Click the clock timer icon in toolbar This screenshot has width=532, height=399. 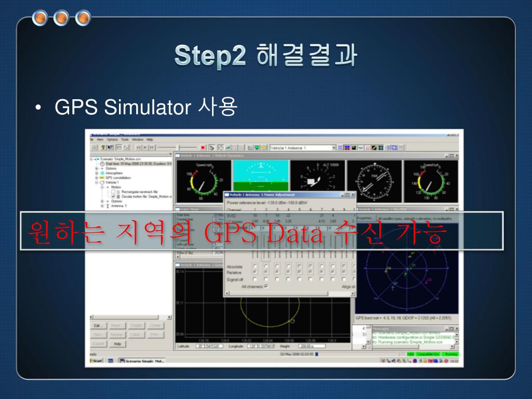click(221, 148)
